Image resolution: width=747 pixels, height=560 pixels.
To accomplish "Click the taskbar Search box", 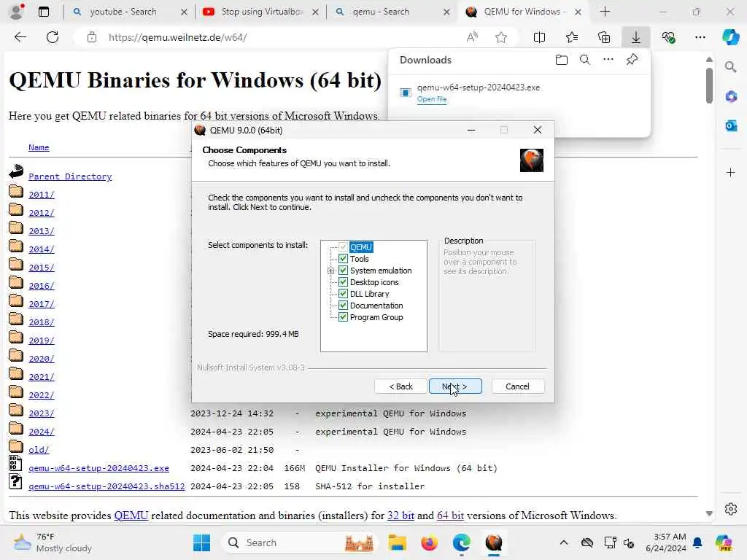I will [x=299, y=542].
